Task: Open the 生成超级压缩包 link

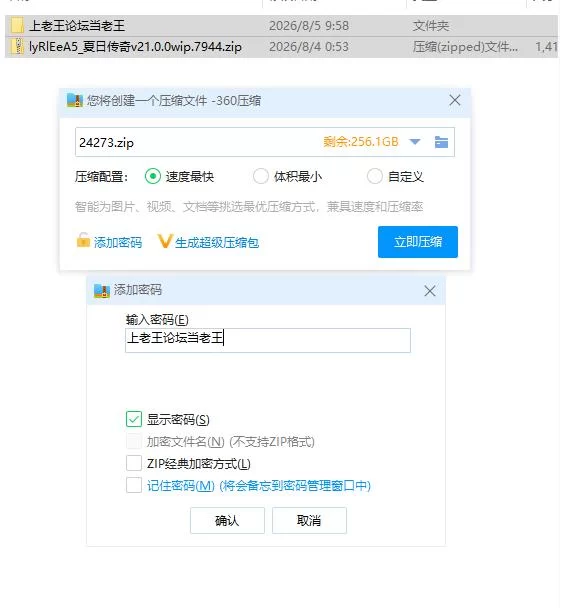Action: 217,243
